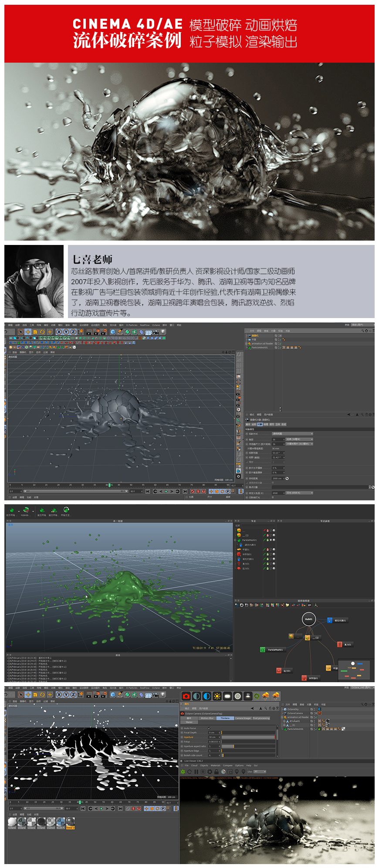Image resolution: width=379 pixels, height=868 pixels.
Task: Expand the Hybrido dropdown arrow in RealFlow shelf
Action: [33, 511]
